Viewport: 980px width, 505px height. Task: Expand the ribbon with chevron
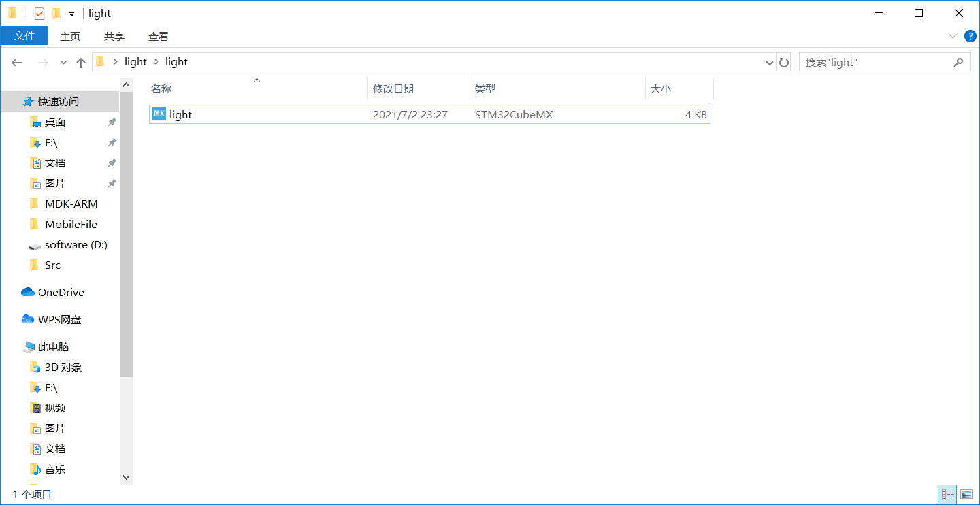pyautogui.click(x=952, y=36)
